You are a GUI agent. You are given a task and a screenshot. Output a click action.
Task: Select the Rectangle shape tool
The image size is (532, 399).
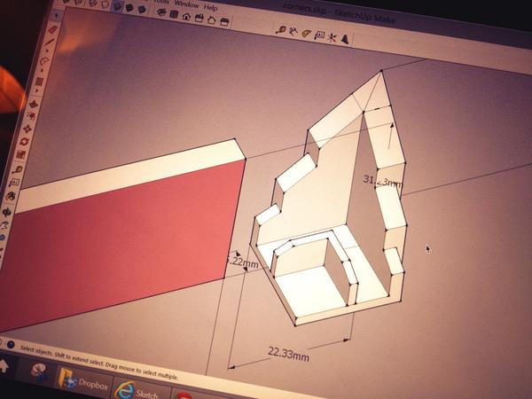click(x=39, y=82)
